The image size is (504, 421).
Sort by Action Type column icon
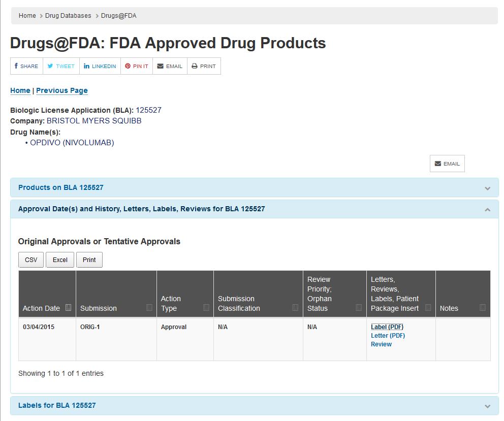click(206, 308)
